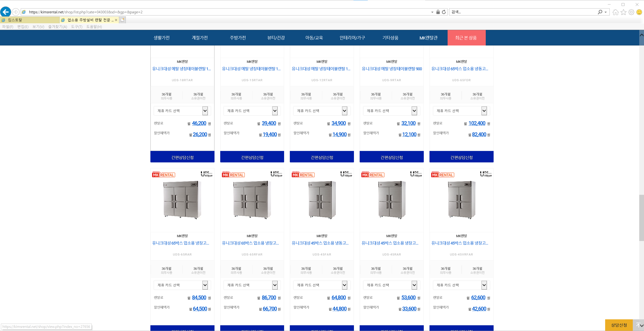The width and height of the screenshot is (644, 331).
Task: Click 간편상담신청 button under UDS-65FDR
Action: pyautogui.click(x=461, y=157)
